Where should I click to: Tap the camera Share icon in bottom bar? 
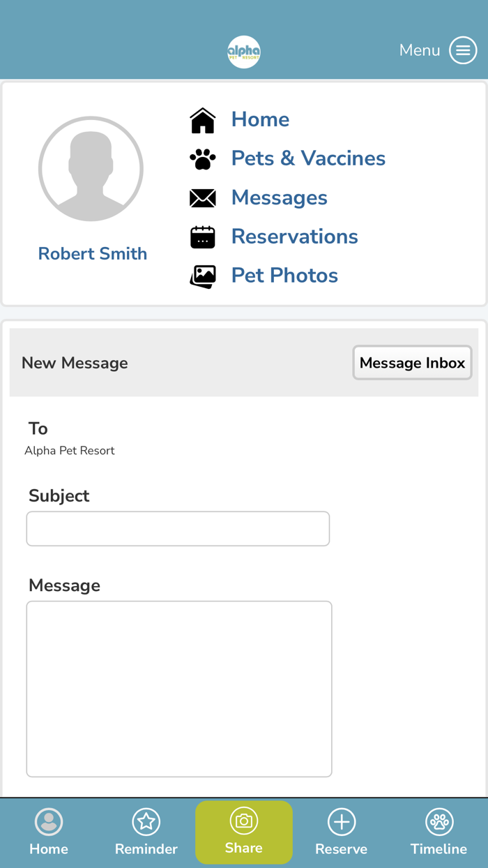[x=244, y=822]
